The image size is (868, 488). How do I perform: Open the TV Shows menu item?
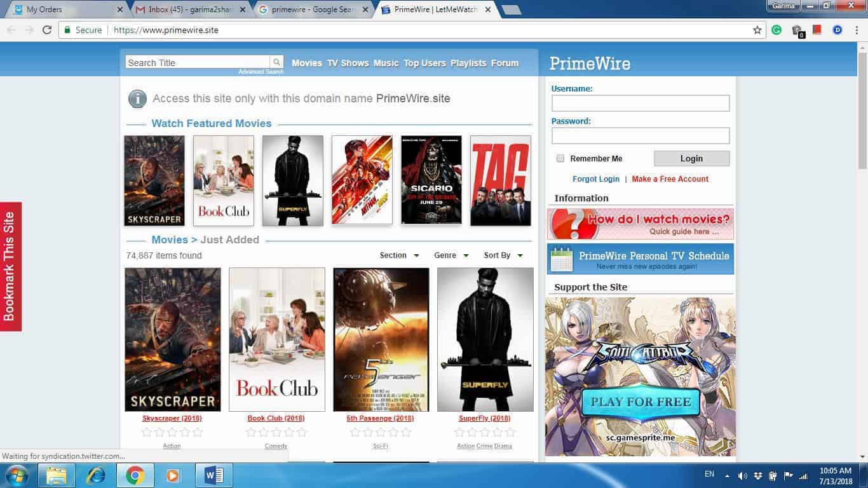pos(348,63)
